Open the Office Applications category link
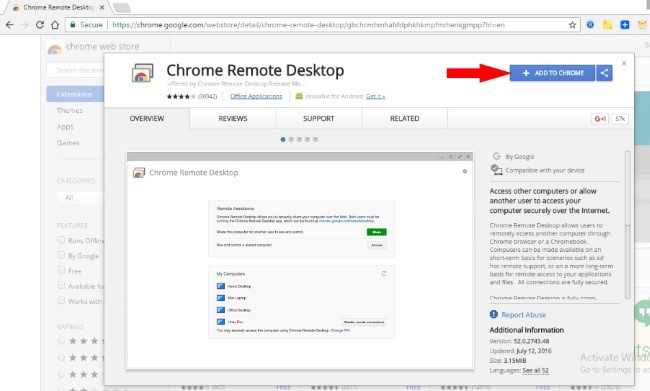The image size is (650, 391). [x=256, y=96]
